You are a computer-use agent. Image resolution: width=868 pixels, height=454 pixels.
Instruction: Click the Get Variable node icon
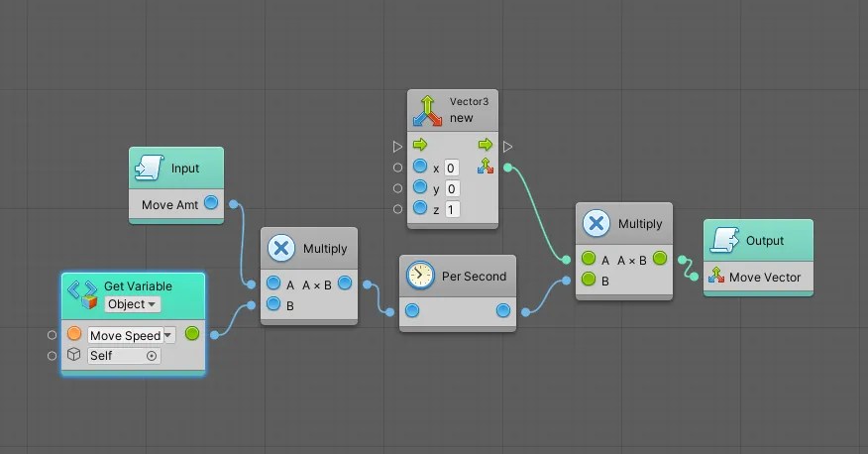(82, 294)
